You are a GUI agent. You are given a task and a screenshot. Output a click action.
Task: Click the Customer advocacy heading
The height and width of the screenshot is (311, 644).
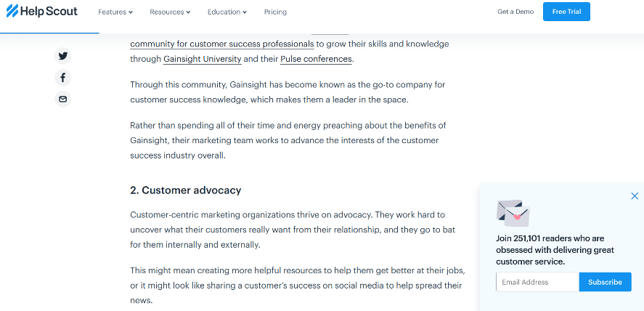[x=185, y=190]
